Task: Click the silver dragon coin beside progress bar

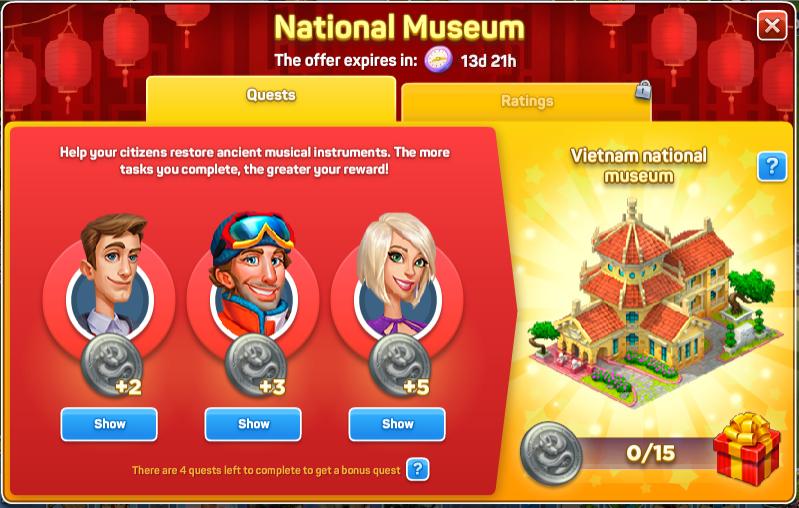Action: click(551, 453)
